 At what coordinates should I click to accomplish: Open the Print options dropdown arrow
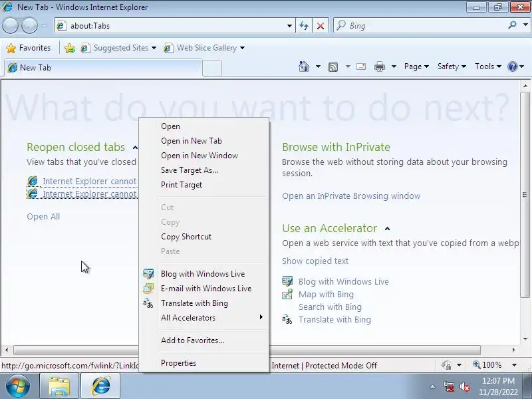pyautogui.click(x=394, y=66)
